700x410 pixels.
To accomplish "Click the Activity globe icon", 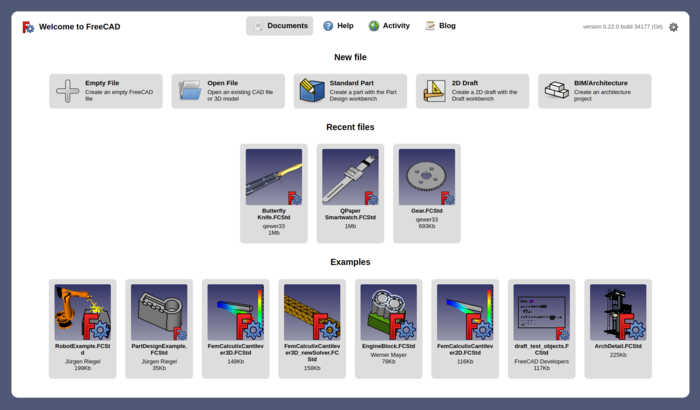I will click(x=374, y=26).
